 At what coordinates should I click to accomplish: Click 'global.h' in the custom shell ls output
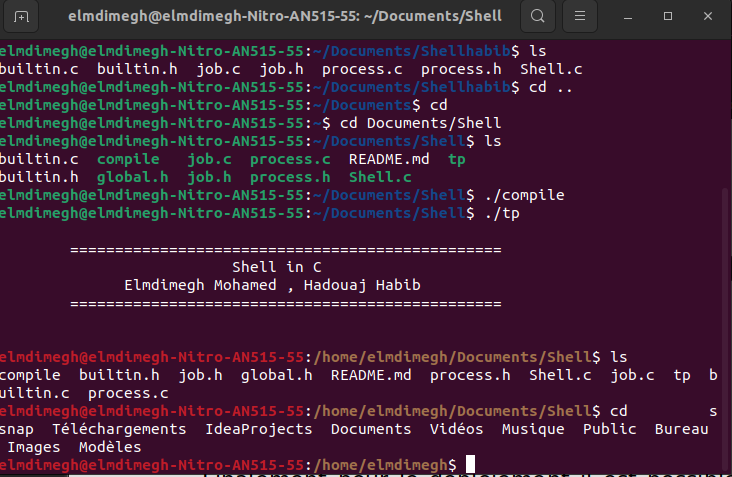pos(276,375)
